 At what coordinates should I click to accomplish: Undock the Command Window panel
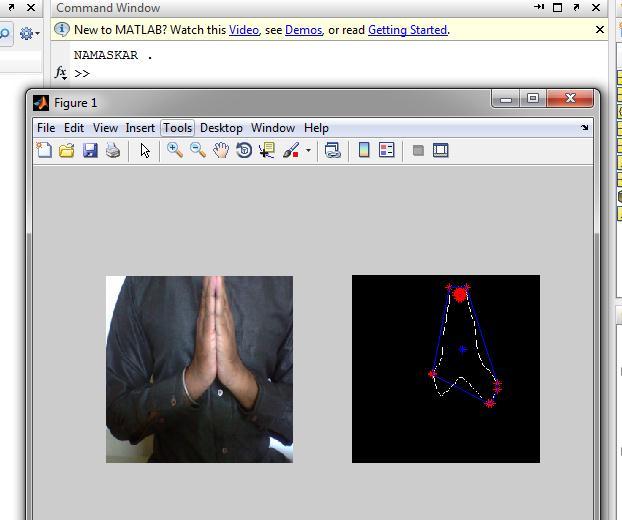576,7
